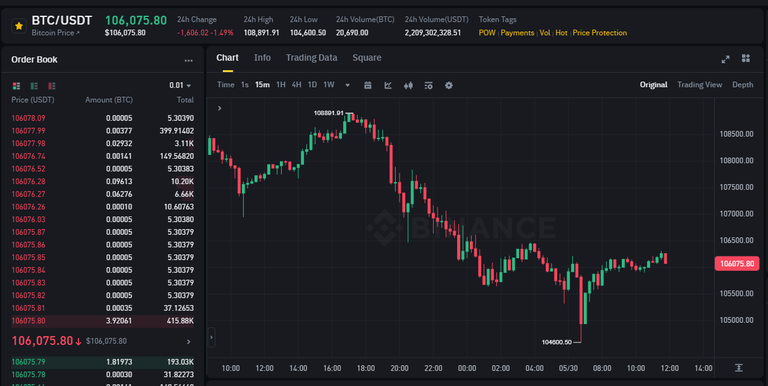Select the 1s interval

pyautogui.click(x=244, y=85)
